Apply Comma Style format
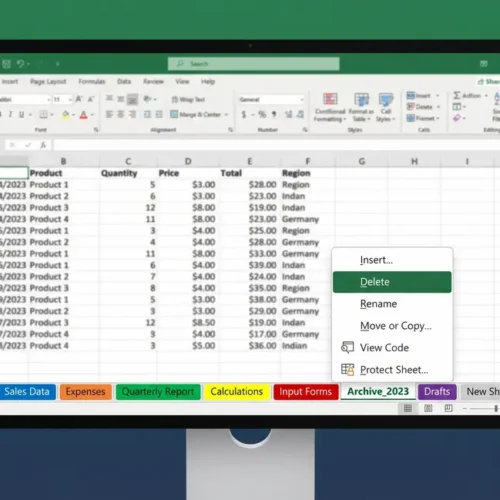 pos(274,115)
